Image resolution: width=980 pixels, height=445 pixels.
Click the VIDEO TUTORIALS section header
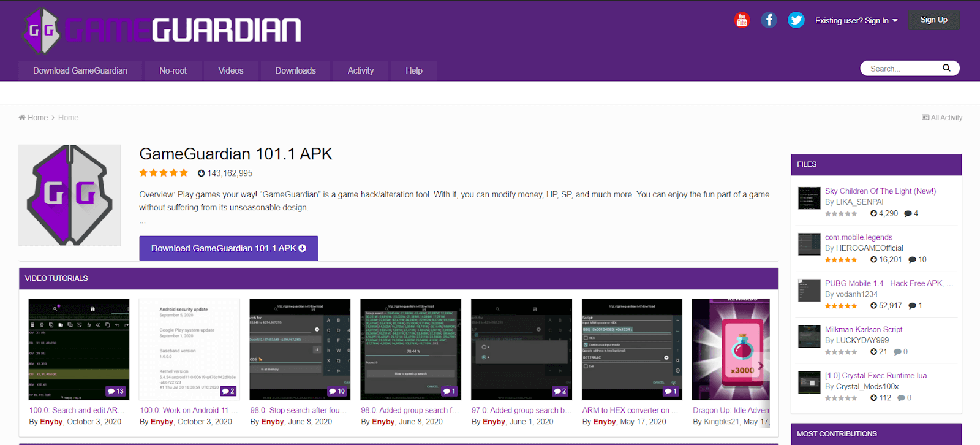click(399, 278)
